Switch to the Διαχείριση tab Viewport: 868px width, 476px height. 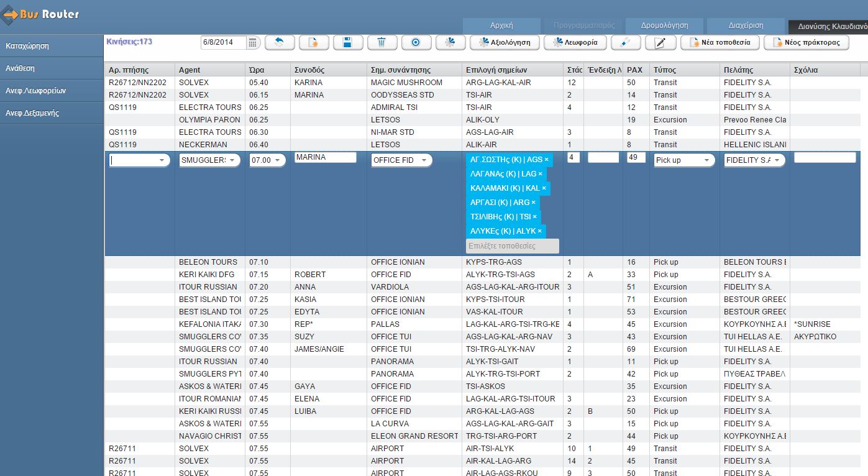pyautogui.click(x=746, y=25)
